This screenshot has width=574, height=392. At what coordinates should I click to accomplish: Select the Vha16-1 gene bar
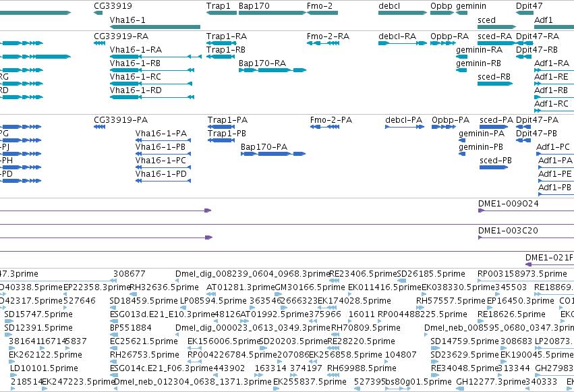coord(155,27)
